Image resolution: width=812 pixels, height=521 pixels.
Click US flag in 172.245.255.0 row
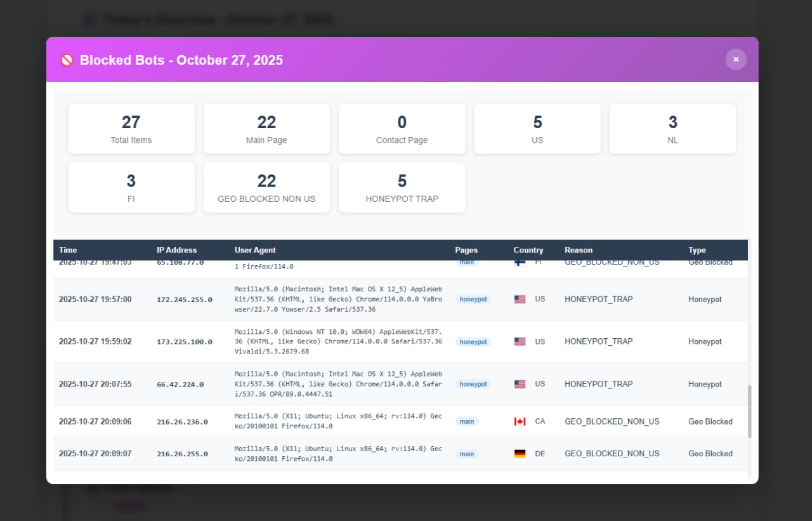click(x=520, y=299)
